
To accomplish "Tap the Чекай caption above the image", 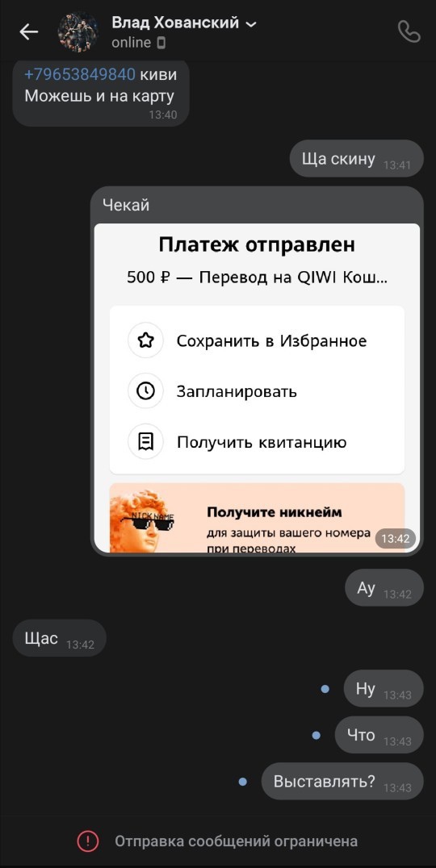I will (126, 206).
